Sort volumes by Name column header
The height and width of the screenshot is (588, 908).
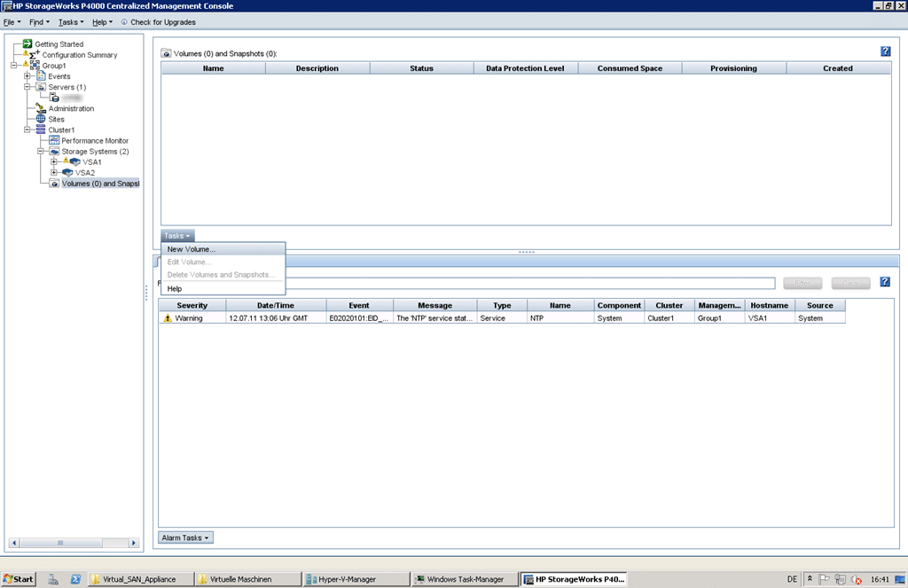click(x=213, y=68)
